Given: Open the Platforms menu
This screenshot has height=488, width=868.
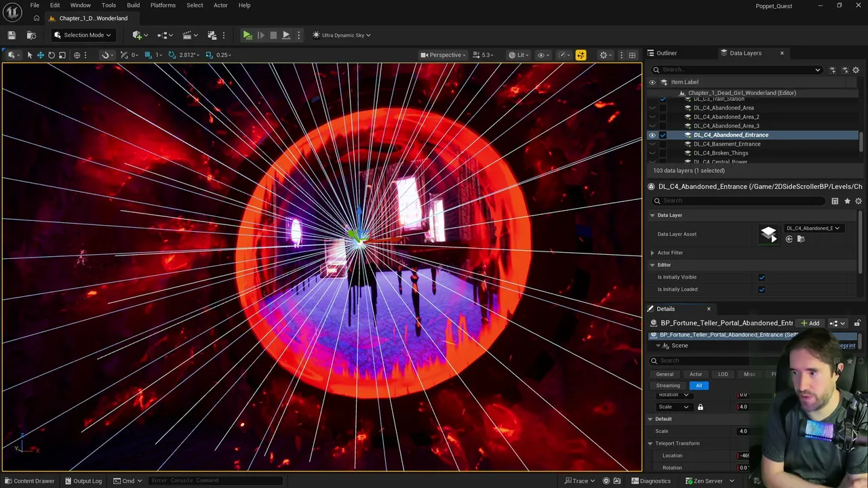Looking at the screenshot, I should (x=163, y=5).
